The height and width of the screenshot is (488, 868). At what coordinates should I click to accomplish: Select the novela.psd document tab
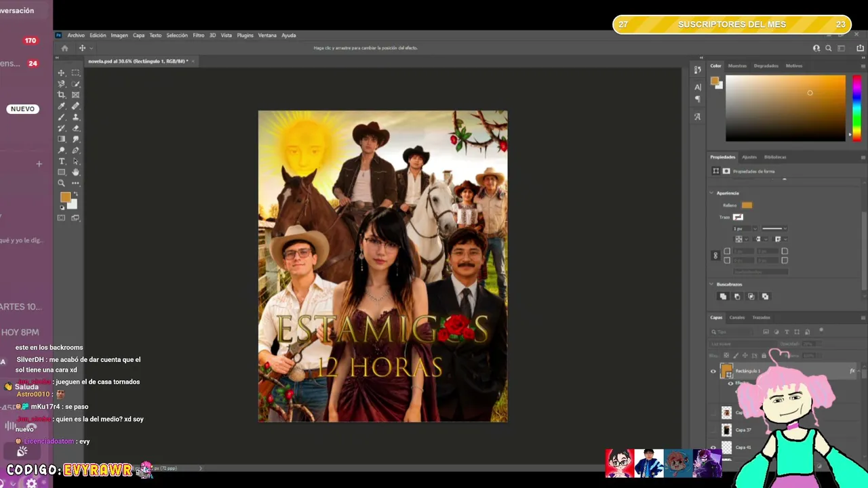click(138, 61)
